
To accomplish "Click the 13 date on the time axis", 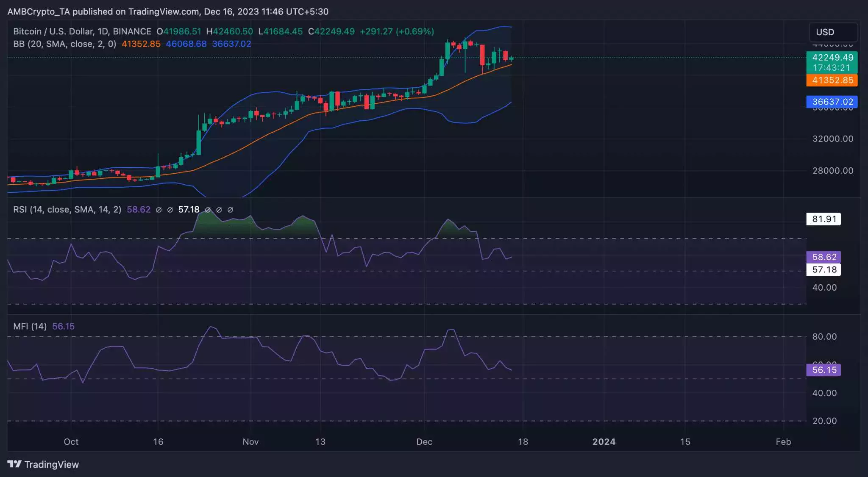I will [320, 442].
